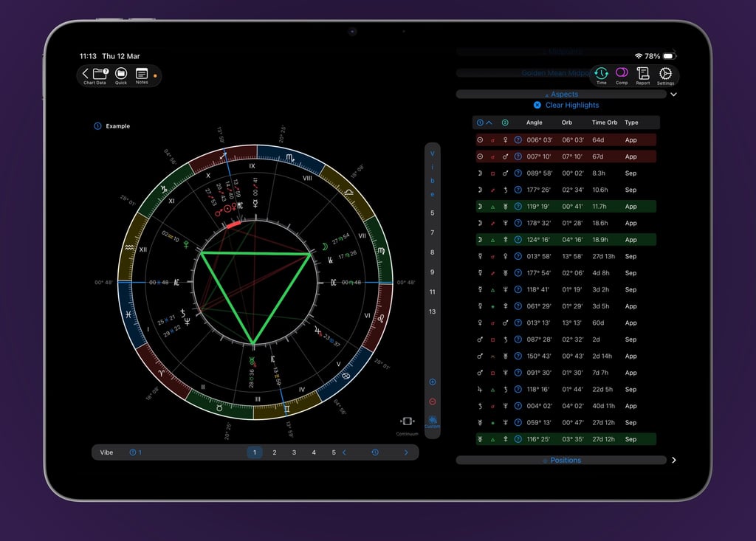Click the Continuum icon
The width and height of the screenshot is (756, 541).
pos(407,421)
